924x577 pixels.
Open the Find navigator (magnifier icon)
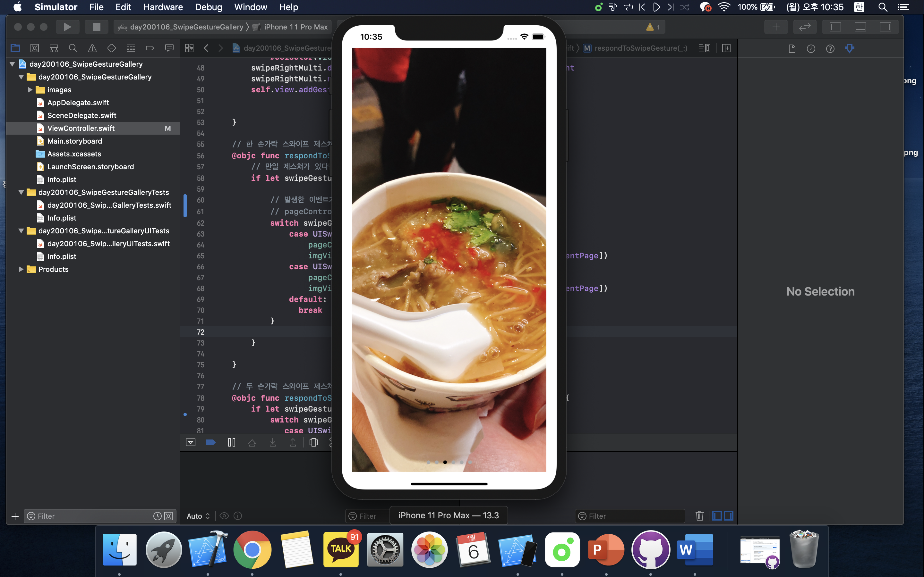[73, 48]
